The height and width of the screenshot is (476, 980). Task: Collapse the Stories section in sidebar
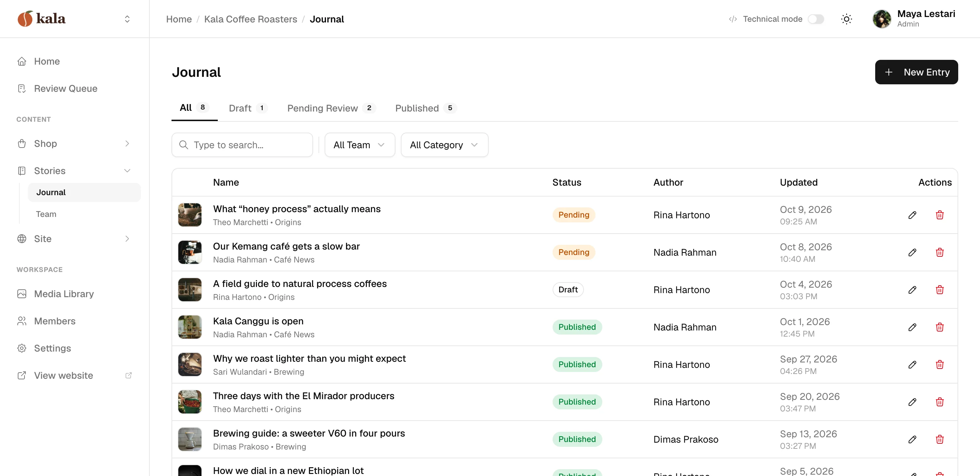point(75,171)
